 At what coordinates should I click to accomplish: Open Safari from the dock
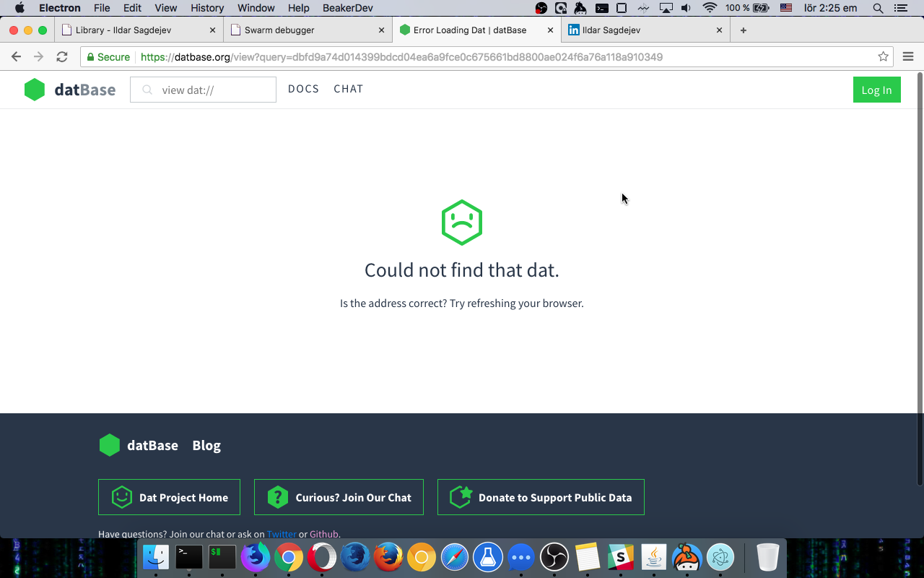454,557
